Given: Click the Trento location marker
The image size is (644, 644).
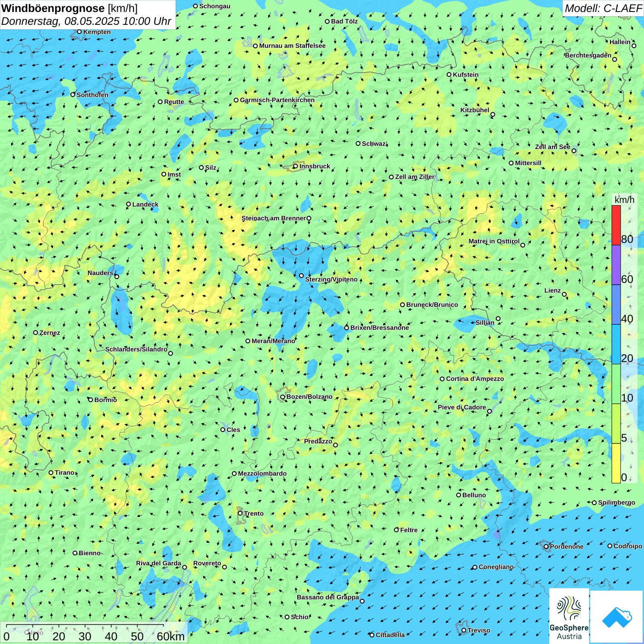Looking at the screenshot, I should click(240, 513).
